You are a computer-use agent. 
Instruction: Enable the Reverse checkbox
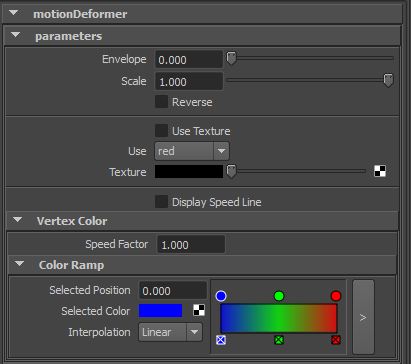(161, 102)
